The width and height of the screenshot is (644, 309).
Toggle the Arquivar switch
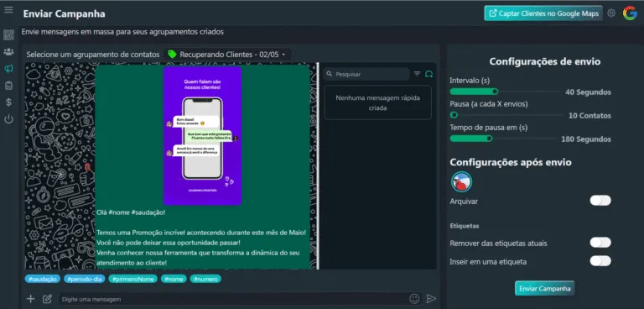tap(600, 201)
